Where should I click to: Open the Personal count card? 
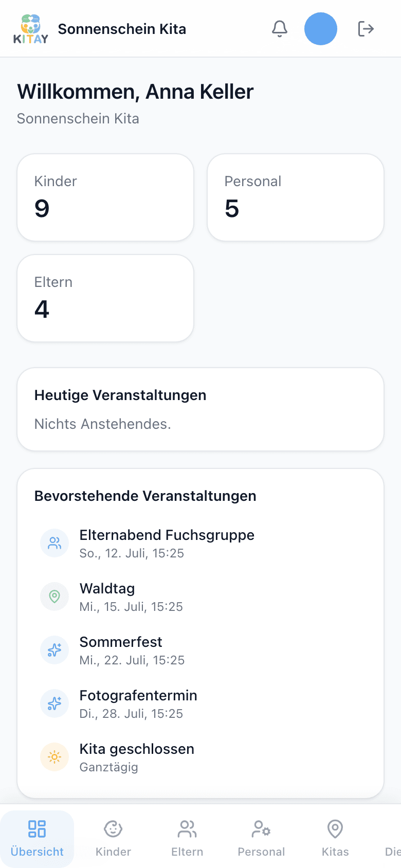[296, 197]
